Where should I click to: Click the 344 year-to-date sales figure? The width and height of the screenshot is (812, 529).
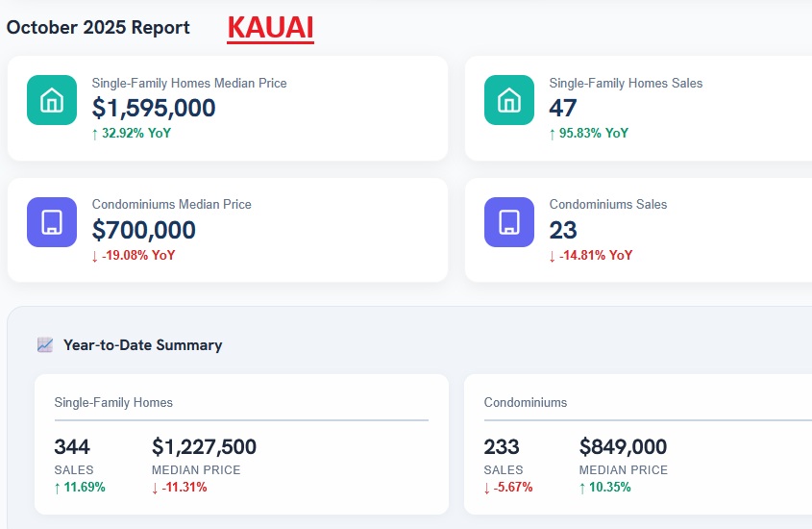pos(72,446)
